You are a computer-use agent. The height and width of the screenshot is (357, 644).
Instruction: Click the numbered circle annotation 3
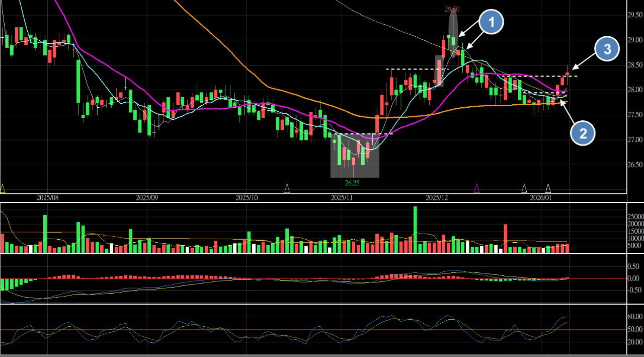tap(607, 49)
